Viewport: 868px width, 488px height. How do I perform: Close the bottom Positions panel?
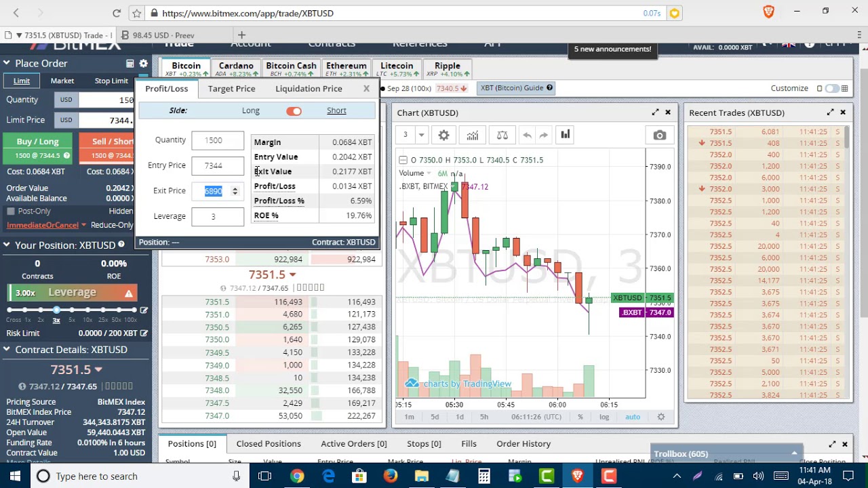coord(844,444)
